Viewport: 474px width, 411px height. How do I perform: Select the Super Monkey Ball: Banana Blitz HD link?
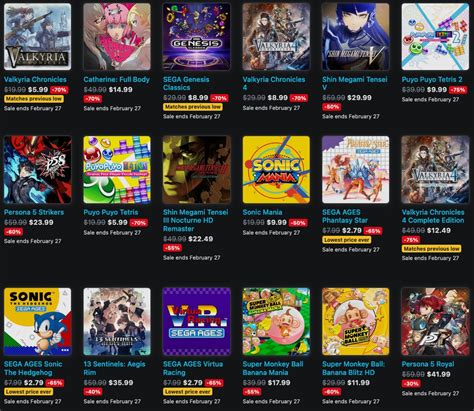point(353,368)
